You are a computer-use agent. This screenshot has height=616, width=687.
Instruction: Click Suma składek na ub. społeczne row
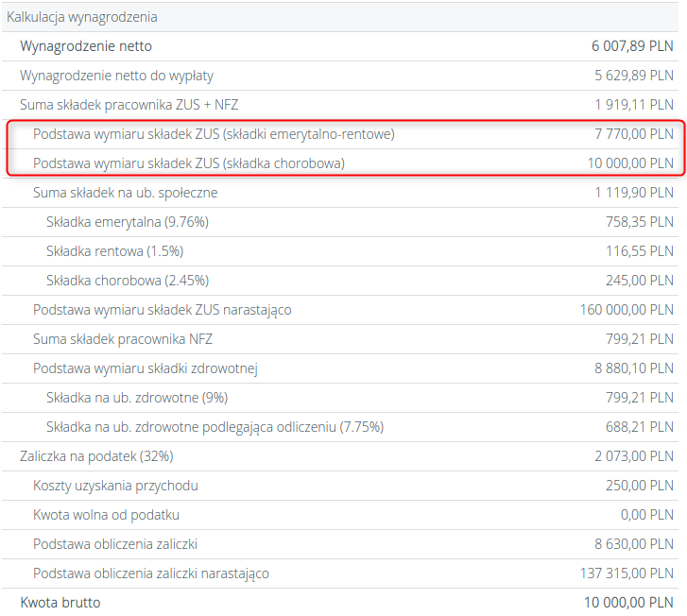tap(126, 193)
